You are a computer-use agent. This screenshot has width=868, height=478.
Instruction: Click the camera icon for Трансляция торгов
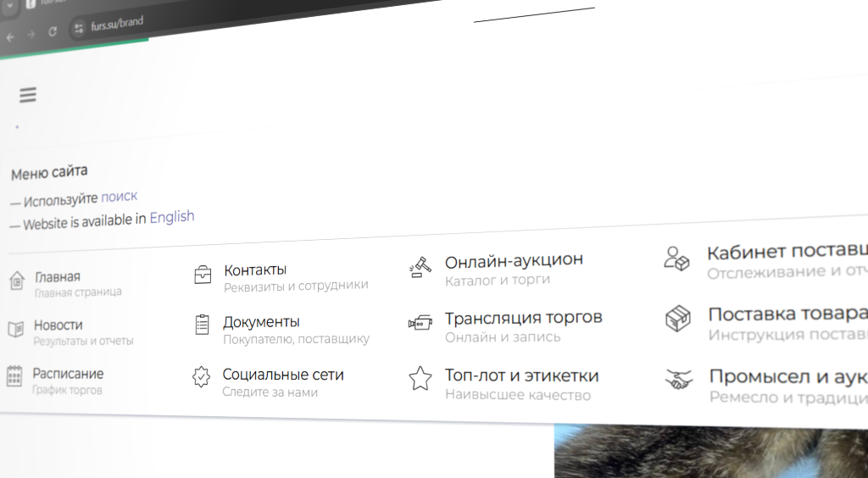point(420,322)
